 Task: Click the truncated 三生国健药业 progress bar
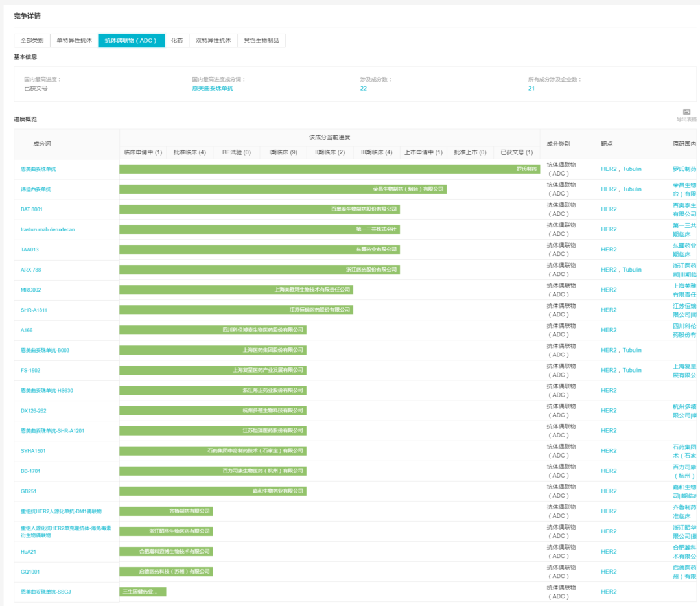[x=143, y=592]
